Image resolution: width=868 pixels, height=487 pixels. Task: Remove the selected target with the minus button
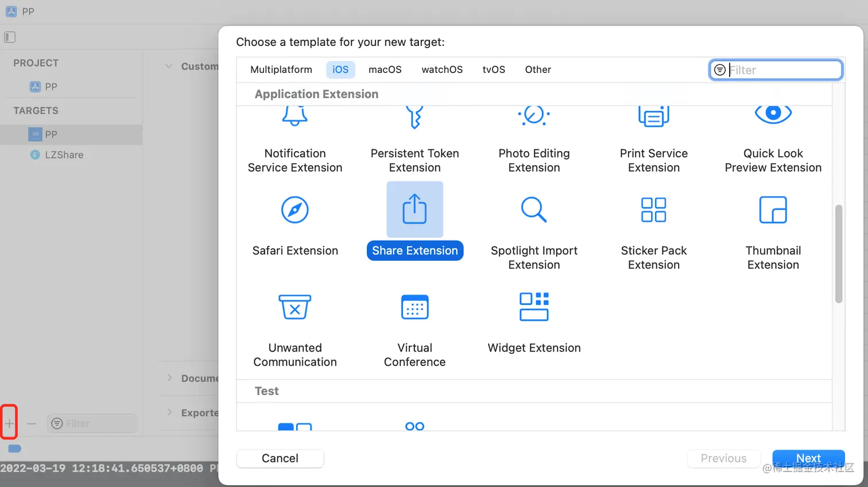pos(32,424)
